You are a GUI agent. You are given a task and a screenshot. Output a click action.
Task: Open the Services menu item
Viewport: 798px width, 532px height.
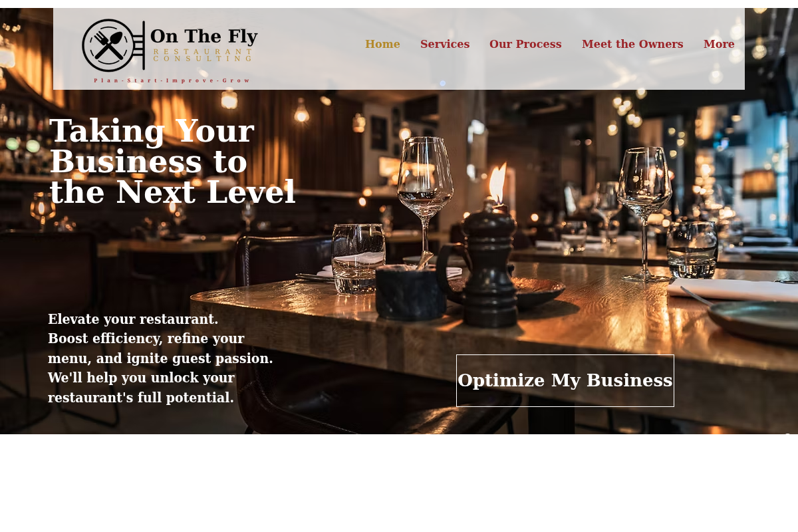[445, 44]
